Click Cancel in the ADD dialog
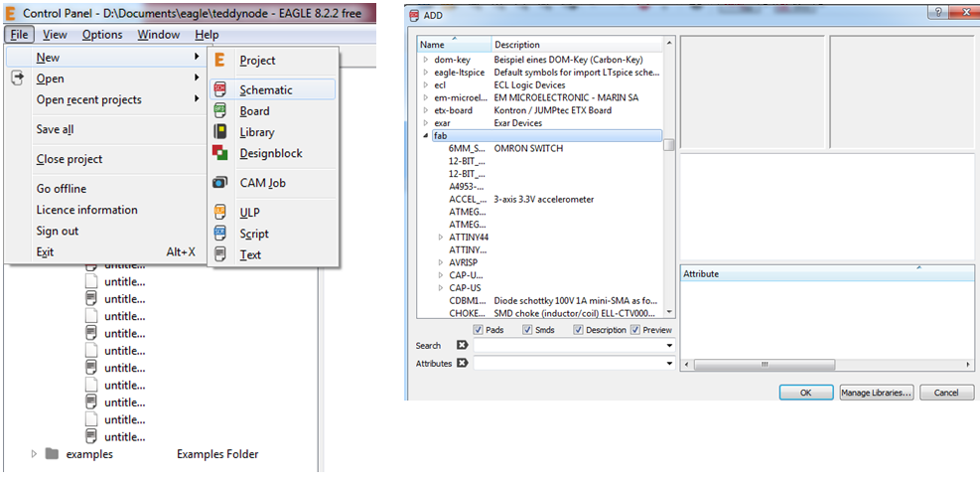Screen dimensions: 980x483 tap(946, 393)
